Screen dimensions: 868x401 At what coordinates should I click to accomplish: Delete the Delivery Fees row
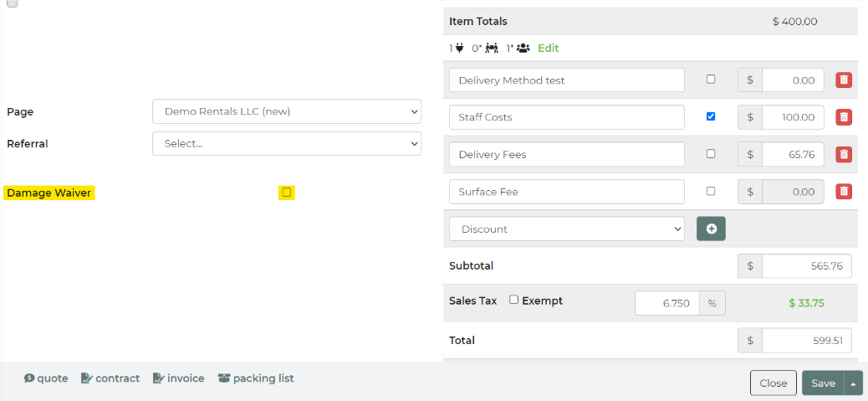(844, 155)
